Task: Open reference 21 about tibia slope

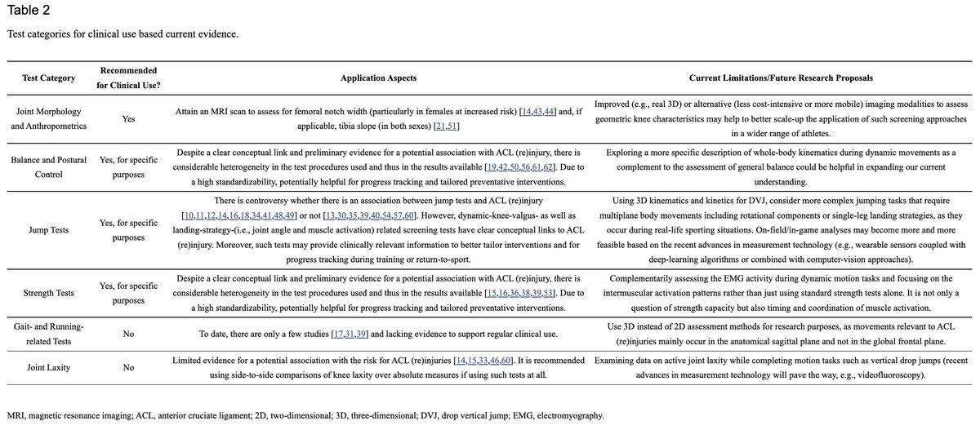Action: click(440, 126)
